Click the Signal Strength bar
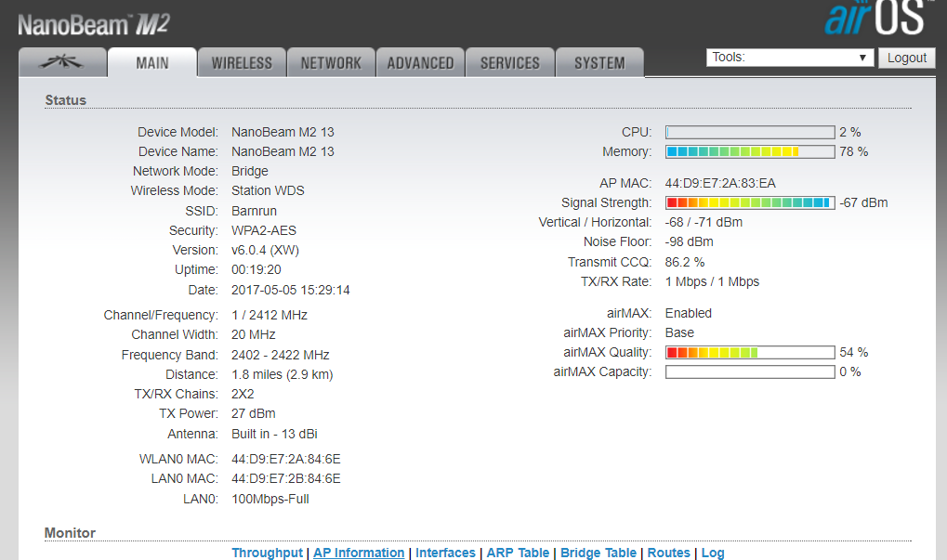 point(750,202)
